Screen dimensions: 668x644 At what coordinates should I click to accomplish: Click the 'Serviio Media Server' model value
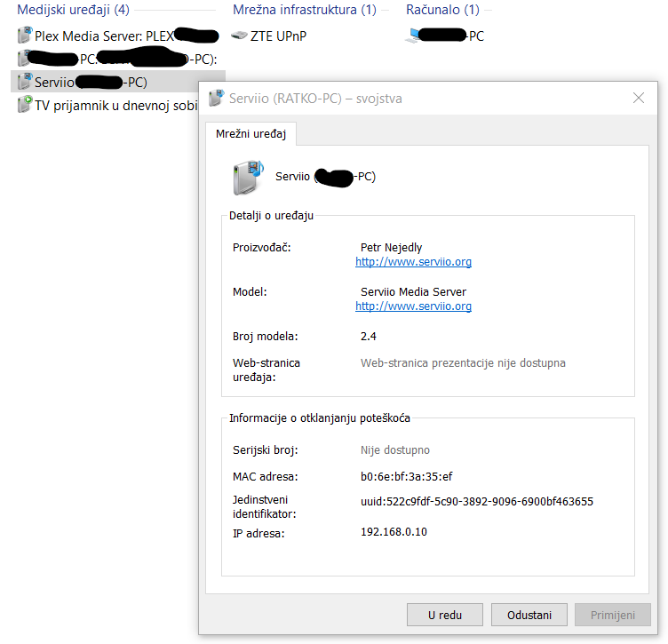click(413, 291)
